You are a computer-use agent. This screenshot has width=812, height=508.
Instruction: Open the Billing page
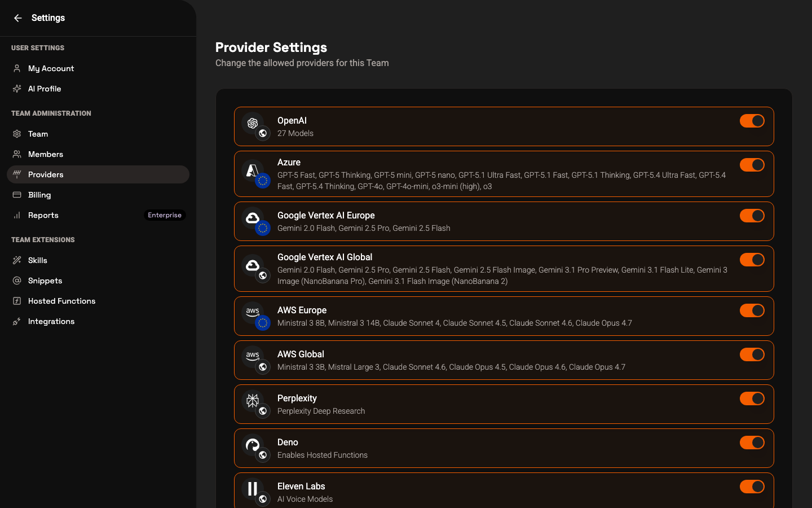click(98, 195)
